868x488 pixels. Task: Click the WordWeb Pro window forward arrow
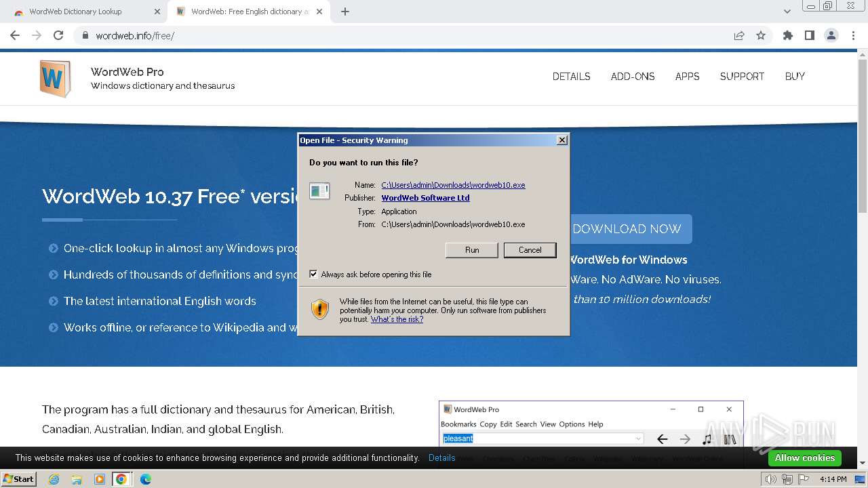pyautogui.click(x=685, y=439)
